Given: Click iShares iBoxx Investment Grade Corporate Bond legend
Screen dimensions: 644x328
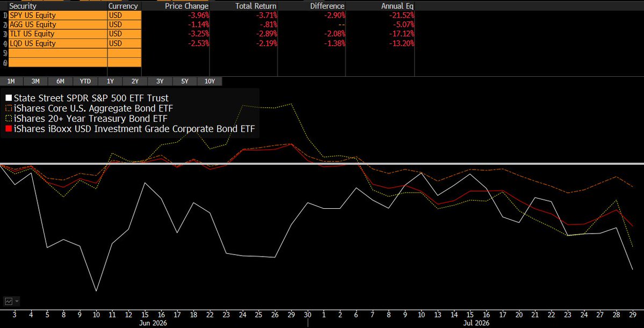Looking at the screenshot, I should 134,129.
